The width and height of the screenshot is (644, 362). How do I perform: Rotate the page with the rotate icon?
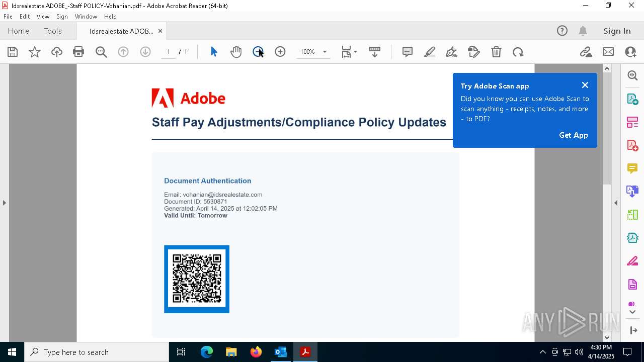518,52
